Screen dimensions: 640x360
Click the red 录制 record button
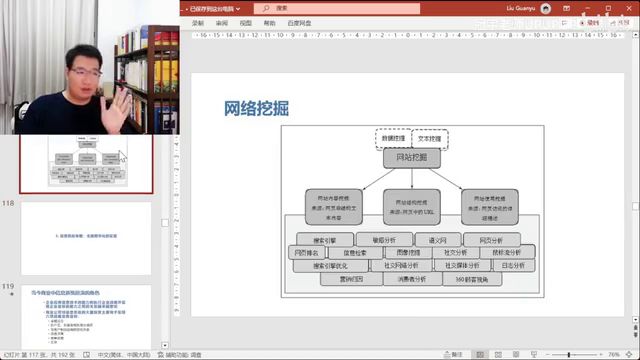click(589, 23)
